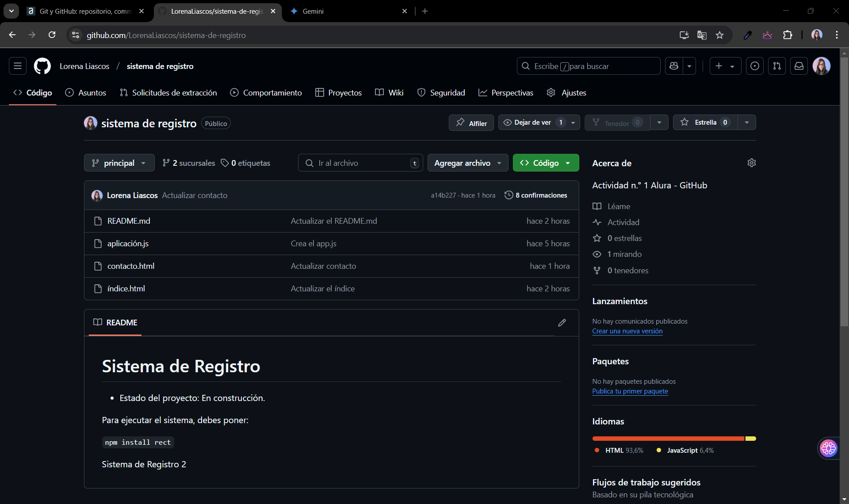Click the HTML segment of the language bar

[x=669, y=439]
